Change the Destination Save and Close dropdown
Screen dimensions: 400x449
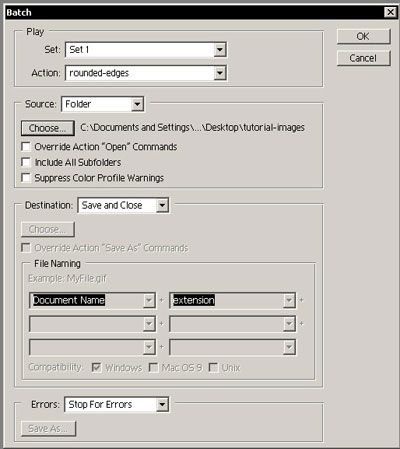[x=162, y=205]
